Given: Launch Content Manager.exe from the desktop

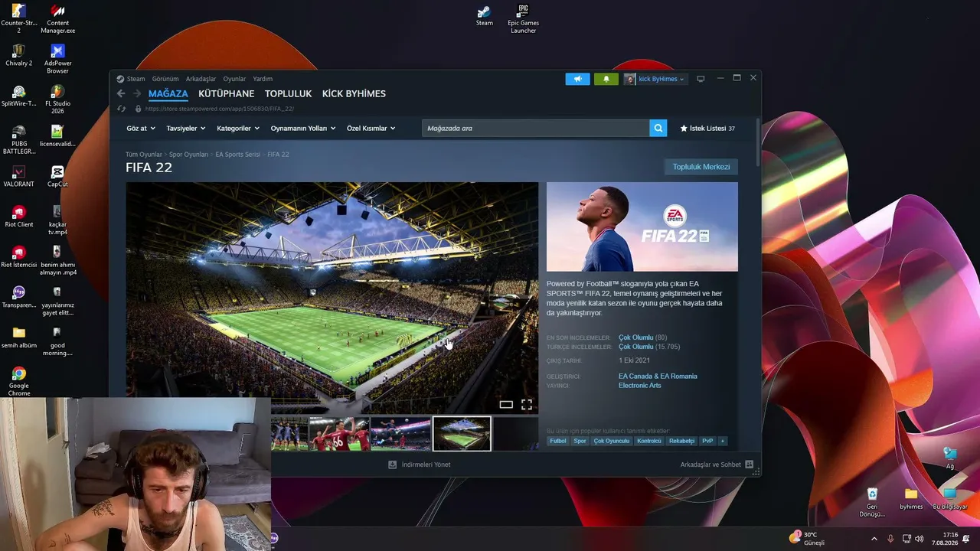Looking at the screenshot, I should point(57,18).
